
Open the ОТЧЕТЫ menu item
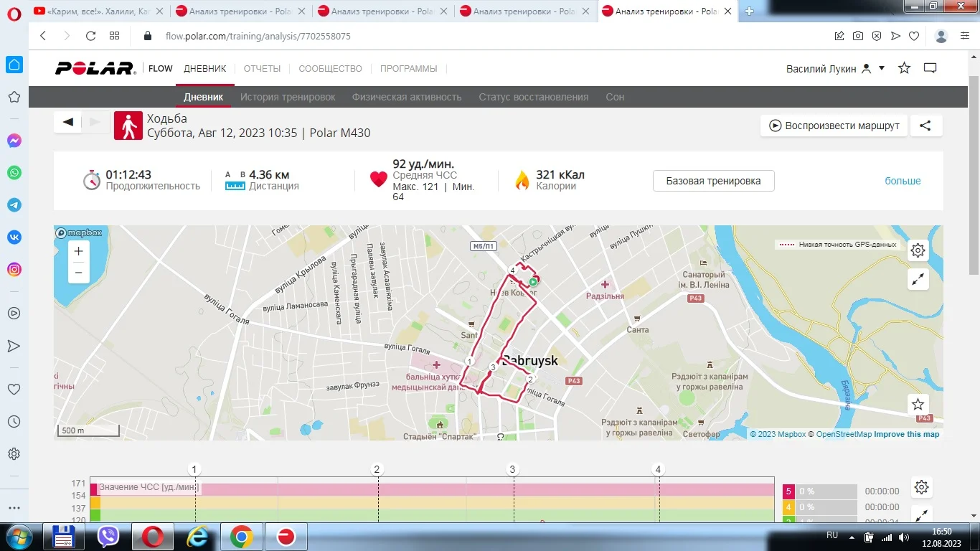[x=262, y=69]
